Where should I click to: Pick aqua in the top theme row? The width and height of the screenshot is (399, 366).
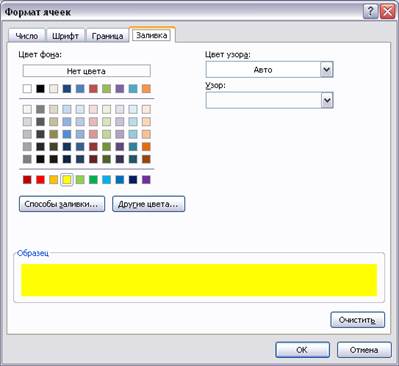tap(133, 89)
